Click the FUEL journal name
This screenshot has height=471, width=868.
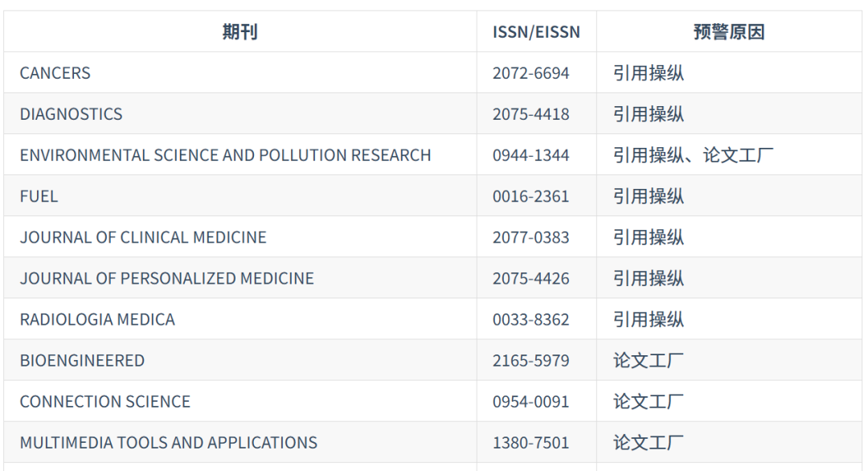[x=39, y=196]
